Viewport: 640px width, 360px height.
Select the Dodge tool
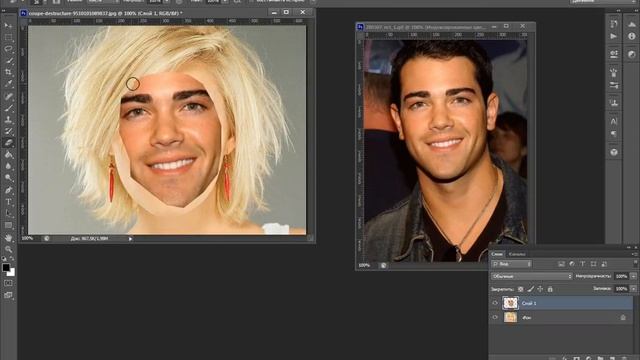pyautogui.click(x=8, y=178)
